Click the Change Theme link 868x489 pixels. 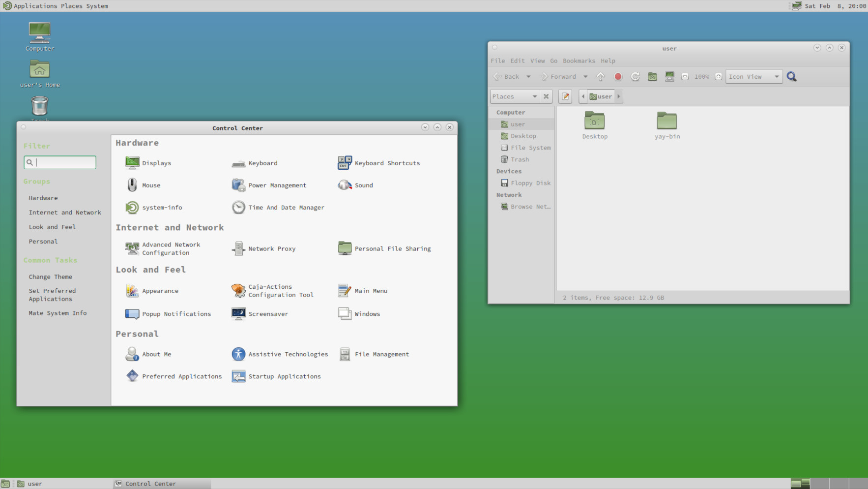pyautogui.click(x=50, y=277)
